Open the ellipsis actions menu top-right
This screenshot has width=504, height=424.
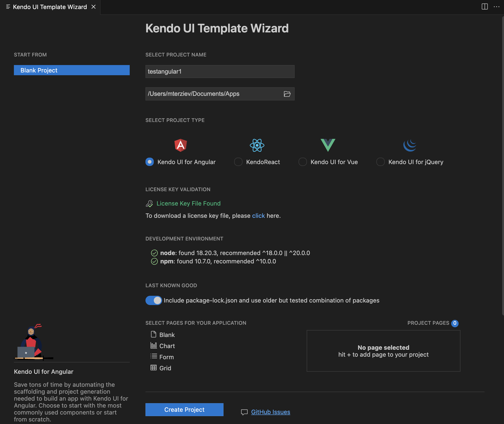[x=497, y=7]
